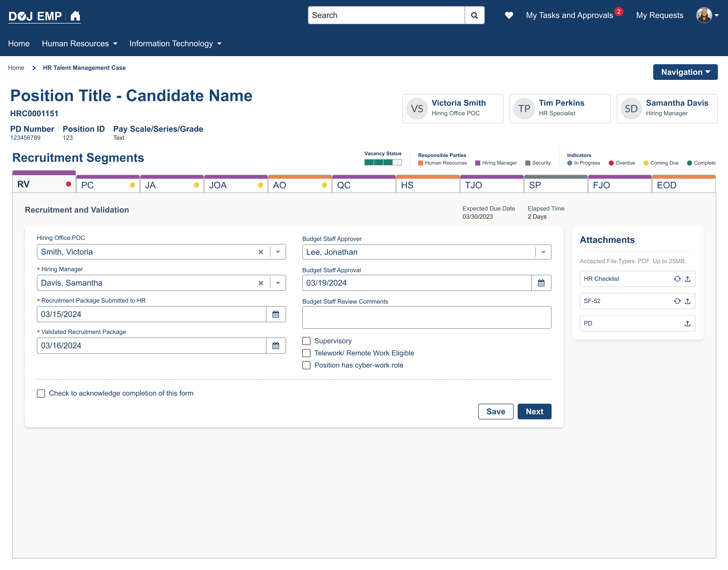
Task: Open Hiring Office POC dropdown arrow
Action: tap(278, 252)
